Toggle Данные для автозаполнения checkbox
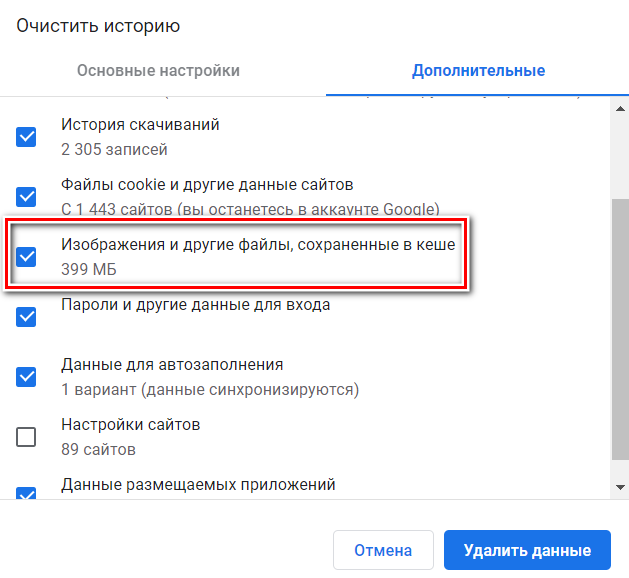This screenshot has width=629, height=578. click(26, 377)
